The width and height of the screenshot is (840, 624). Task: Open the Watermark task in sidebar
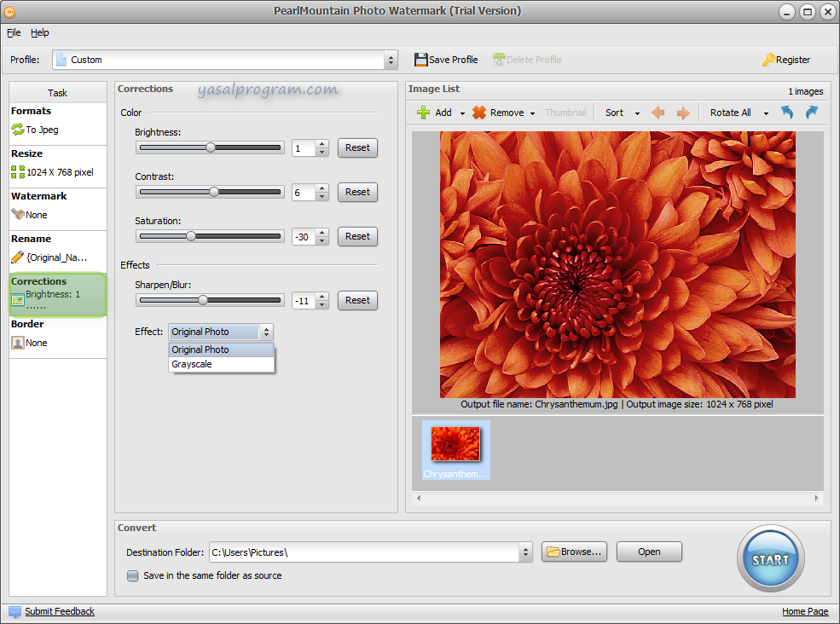point(57,208)
